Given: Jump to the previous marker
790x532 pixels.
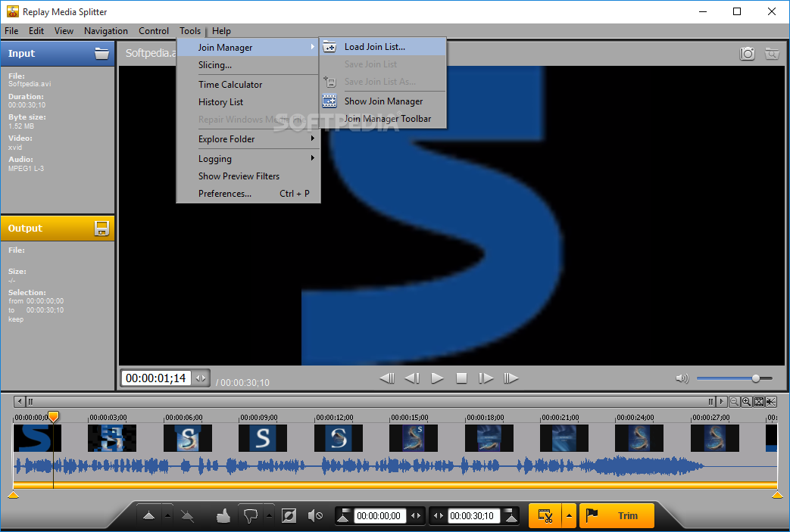Looking at the screenshot, I should pyautogui.click(x=387, y=378).
